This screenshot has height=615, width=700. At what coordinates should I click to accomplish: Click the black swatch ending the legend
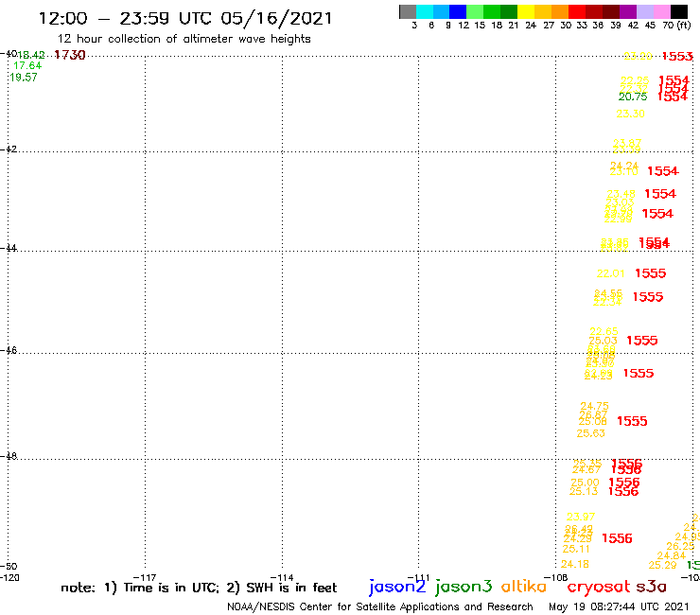pos(679,11)
